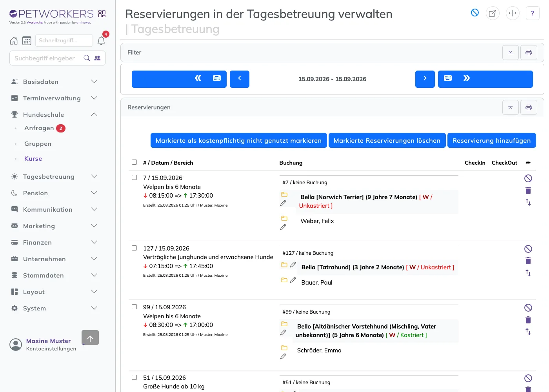
Task: Delete reservation 127 with trash icon
Action: point(528,261)
